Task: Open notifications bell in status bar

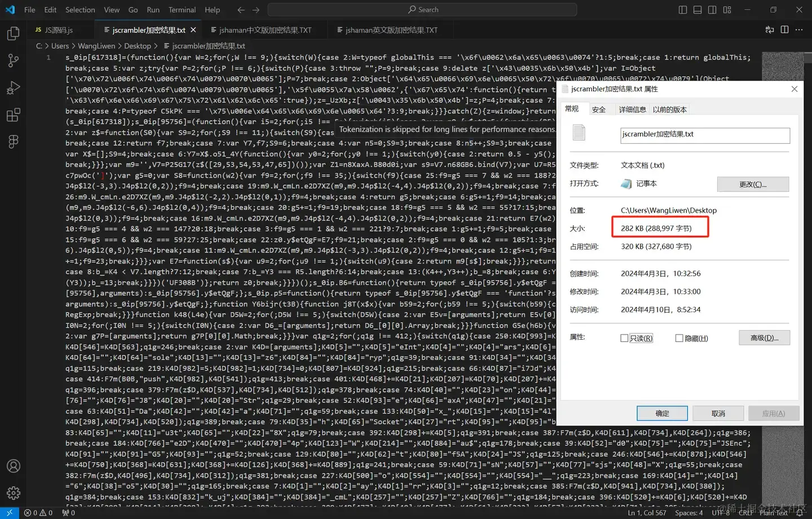Action: pyautogui.click(x=800, y=513)
